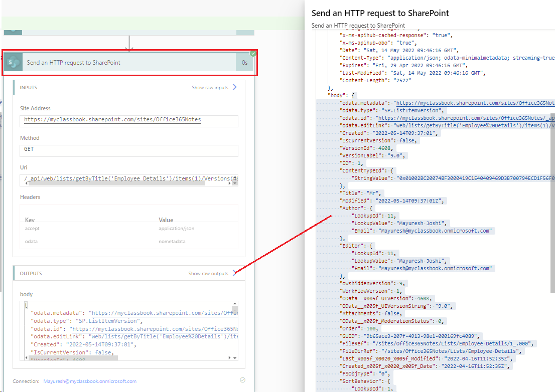The image size is (555, 392).
Task: Click inside the Uri input field
Action: coord(125,178)
